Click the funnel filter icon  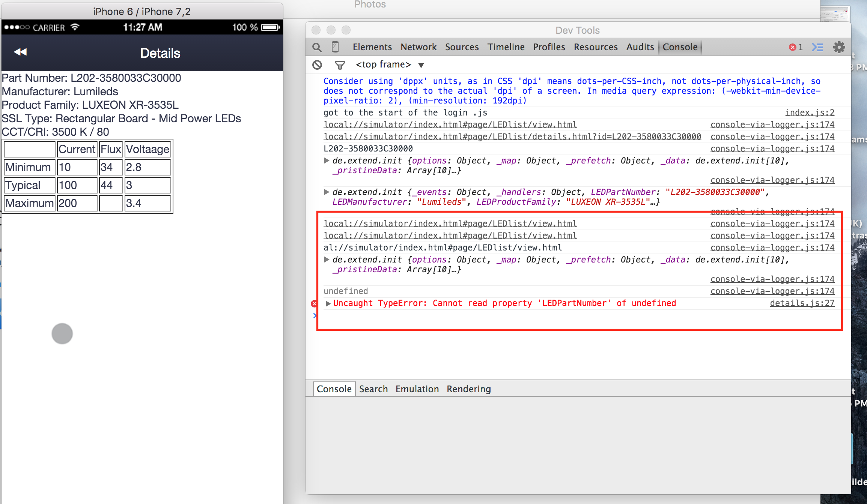pos(340,65)
